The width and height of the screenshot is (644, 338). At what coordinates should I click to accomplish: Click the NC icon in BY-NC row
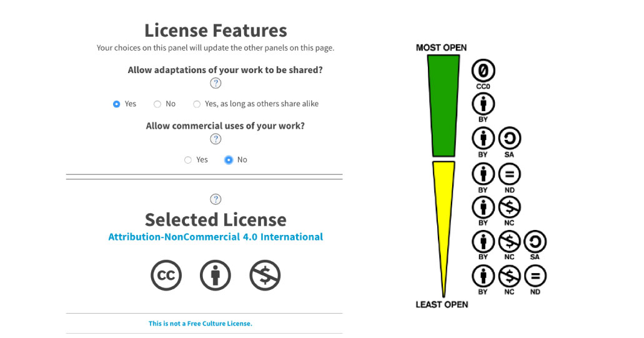pyautogui.click(x=510, y=207)
